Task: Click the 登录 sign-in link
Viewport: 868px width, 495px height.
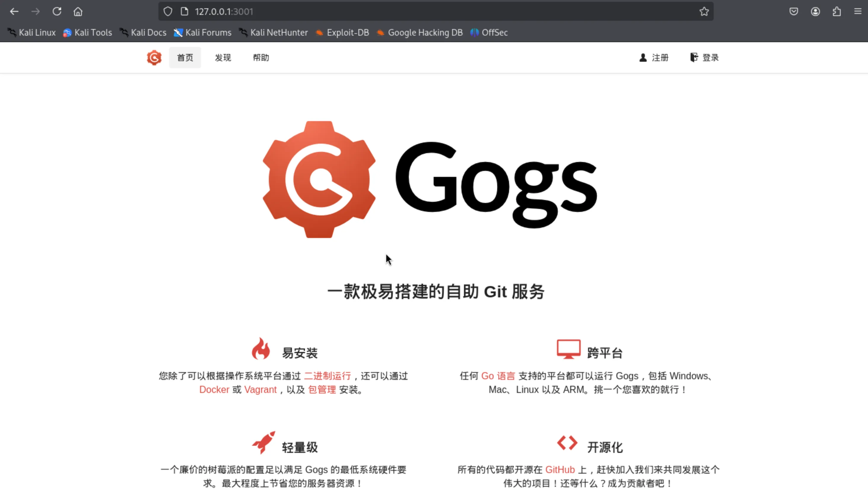Action: tap(704, 58)
